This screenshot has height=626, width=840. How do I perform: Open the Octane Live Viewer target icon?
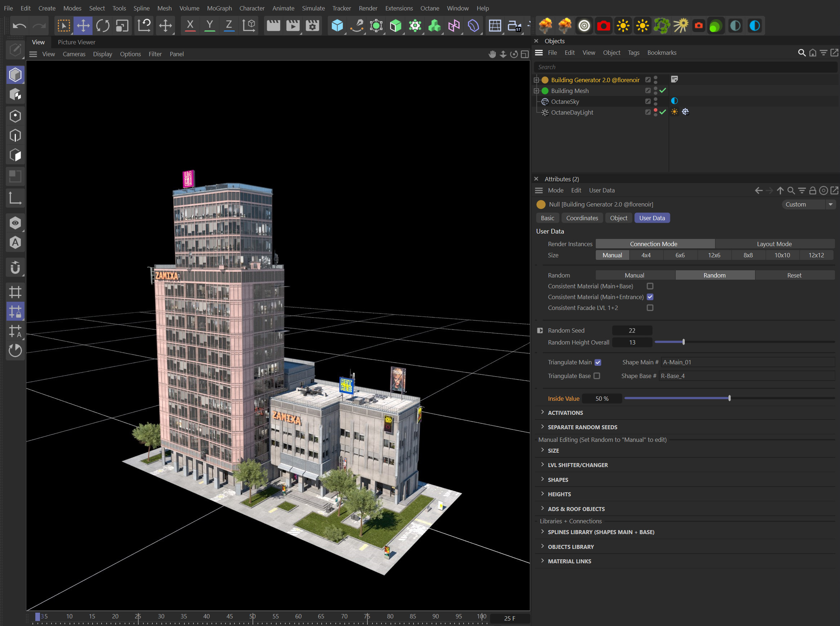[584, 25]
